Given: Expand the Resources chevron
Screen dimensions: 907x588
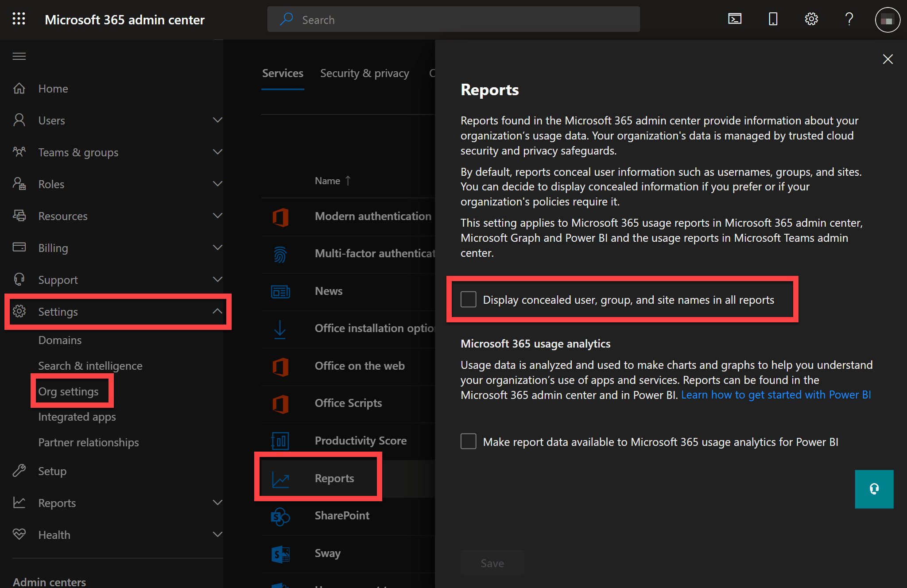Looking at the screenshot, I should [x=217, y=216].
